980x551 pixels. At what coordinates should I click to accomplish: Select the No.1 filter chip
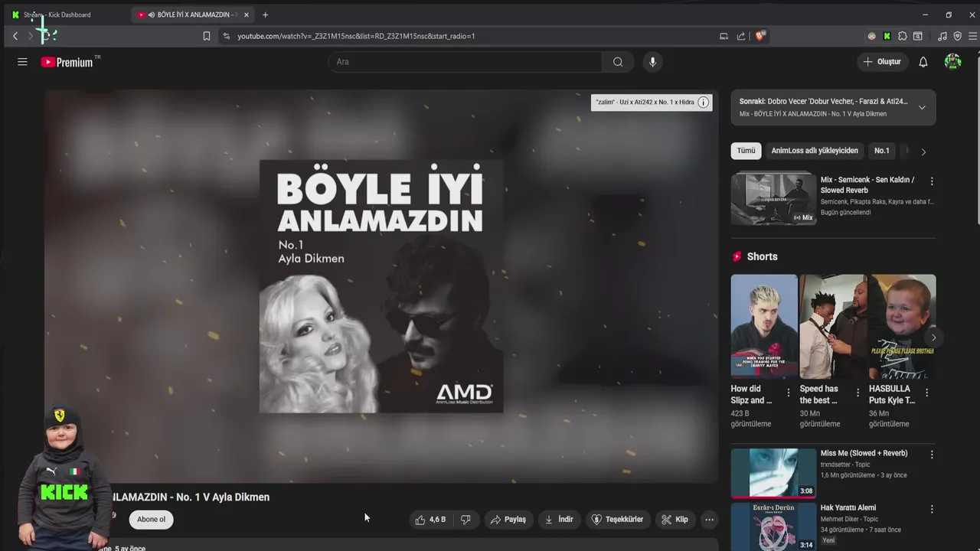coord(882,151)
